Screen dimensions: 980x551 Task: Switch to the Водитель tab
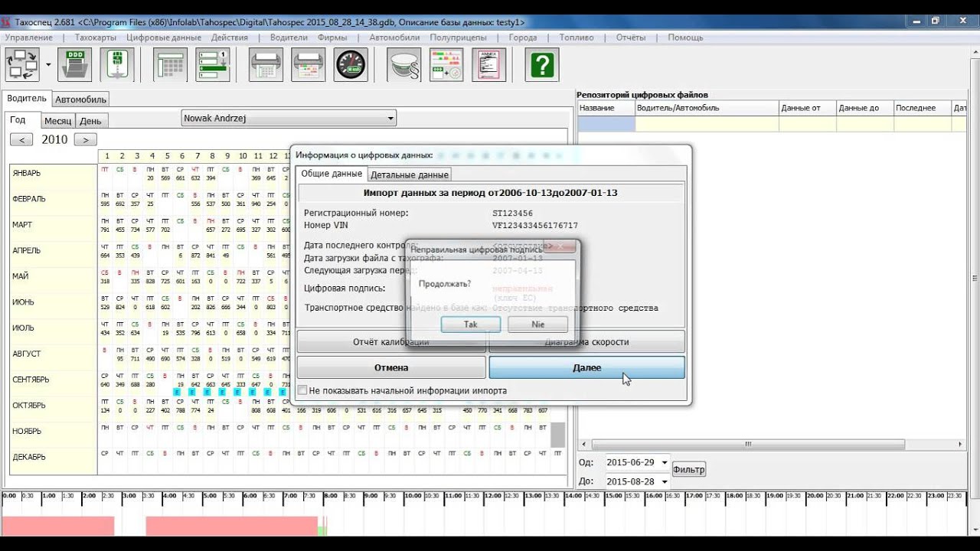(27, 99)
